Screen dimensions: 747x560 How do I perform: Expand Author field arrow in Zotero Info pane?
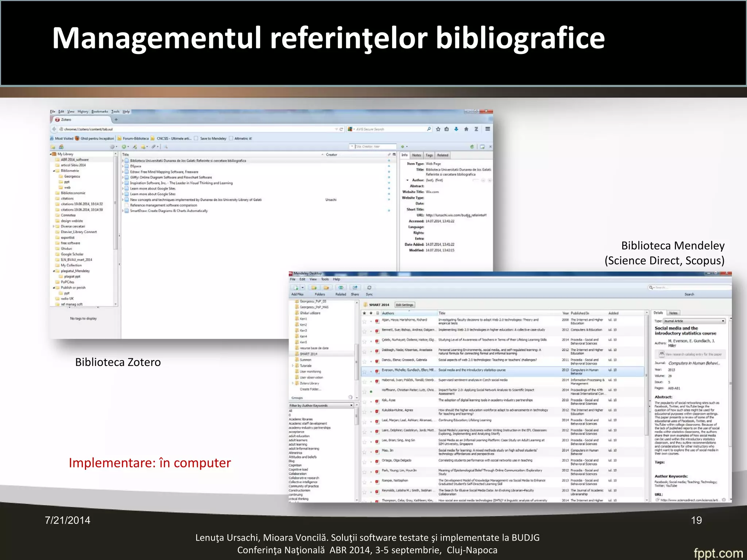407,180
